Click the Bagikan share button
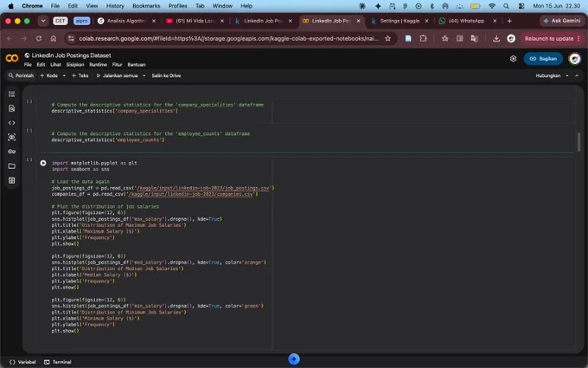Screen dimensions: 588x368 click(x=543, y=59)
